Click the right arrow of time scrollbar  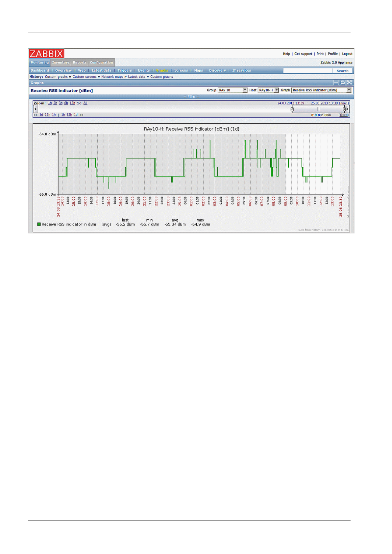click(347, 109)
